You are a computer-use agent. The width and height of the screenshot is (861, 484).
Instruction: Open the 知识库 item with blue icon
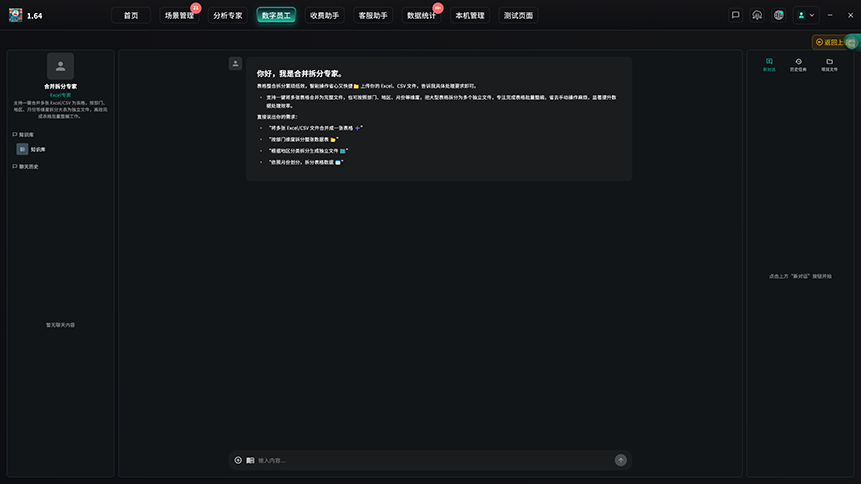(31, 149)
